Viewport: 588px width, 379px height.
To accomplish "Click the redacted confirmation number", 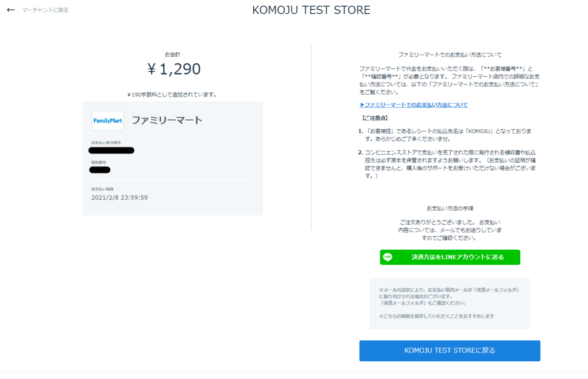I will (100, 170).
